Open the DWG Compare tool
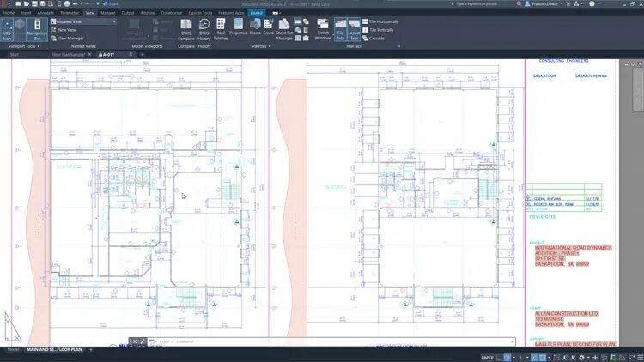 click(186, 29)
